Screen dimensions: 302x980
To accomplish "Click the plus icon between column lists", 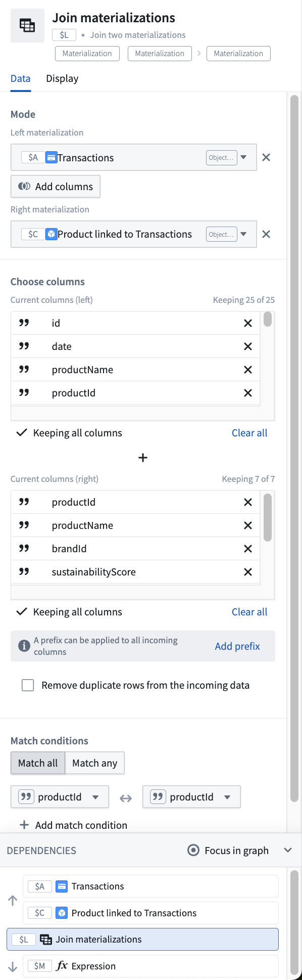I will point(143,458).
